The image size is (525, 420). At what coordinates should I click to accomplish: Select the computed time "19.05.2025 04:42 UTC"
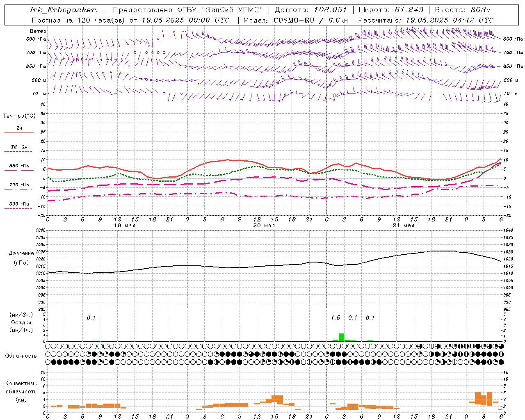point(450,20)
